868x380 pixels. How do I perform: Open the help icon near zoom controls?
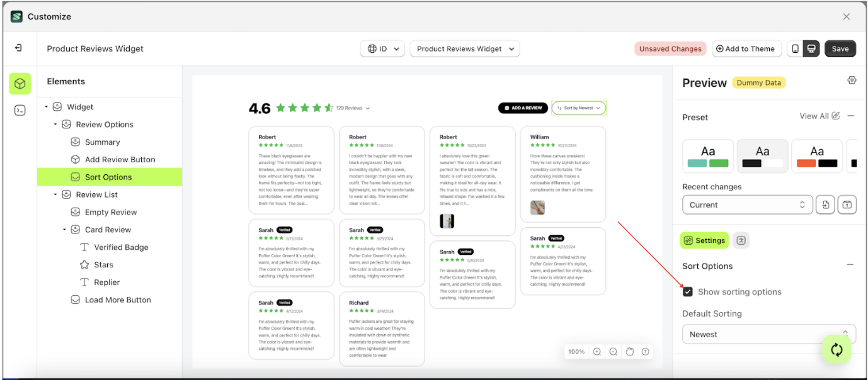(x=645, y=352)
